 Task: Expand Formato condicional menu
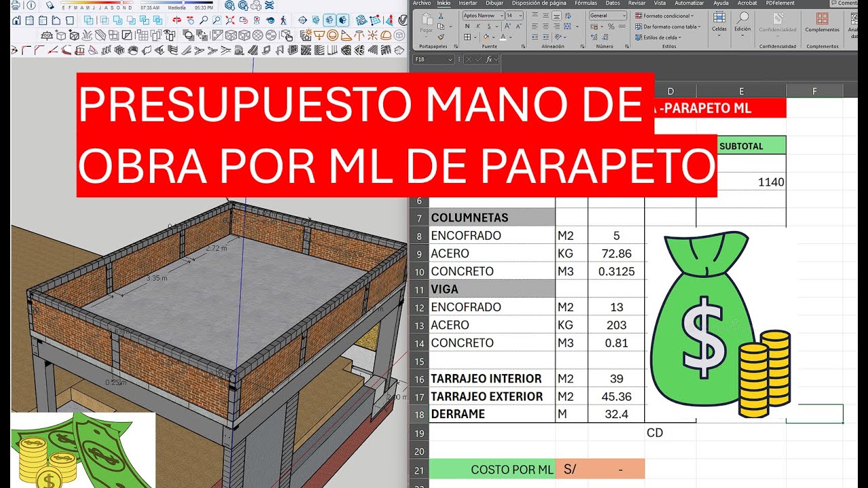pyautogui.click(x=664, y=16)
